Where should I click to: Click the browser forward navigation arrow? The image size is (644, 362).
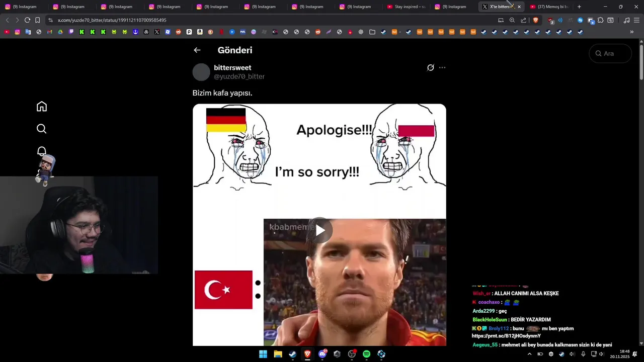click(17, 20)
